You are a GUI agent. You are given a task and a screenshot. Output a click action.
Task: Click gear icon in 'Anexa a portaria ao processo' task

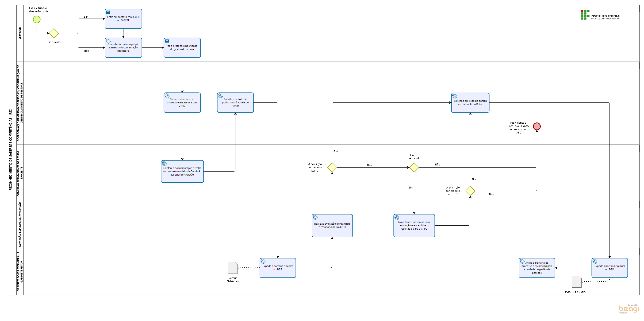coord(522,261)
